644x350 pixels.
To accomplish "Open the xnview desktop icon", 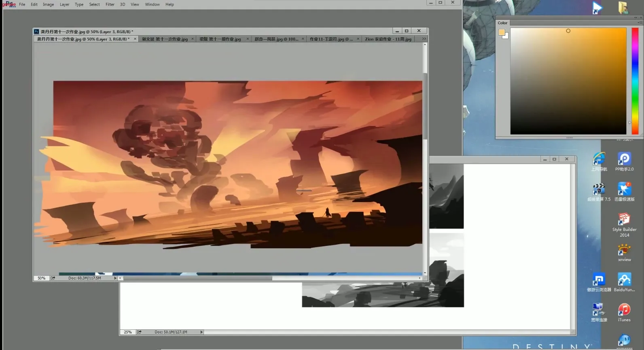I will click(624, 252).
